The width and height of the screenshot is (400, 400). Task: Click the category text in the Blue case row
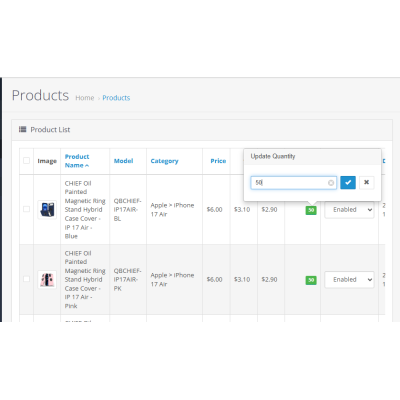[172, 210]
